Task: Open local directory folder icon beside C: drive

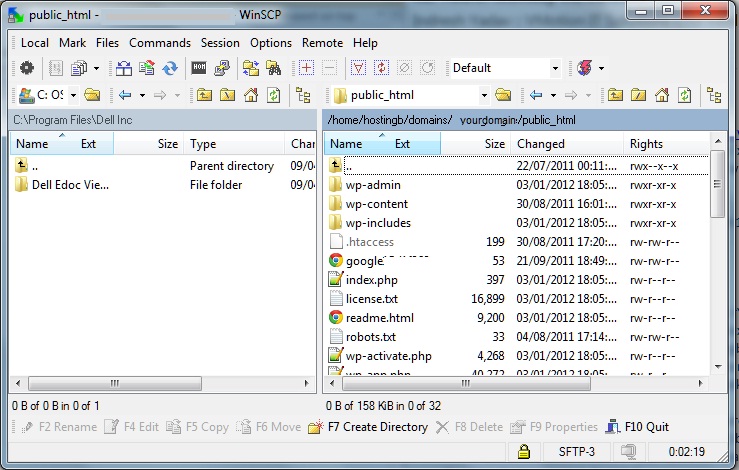Action: (x=92, y=95)
